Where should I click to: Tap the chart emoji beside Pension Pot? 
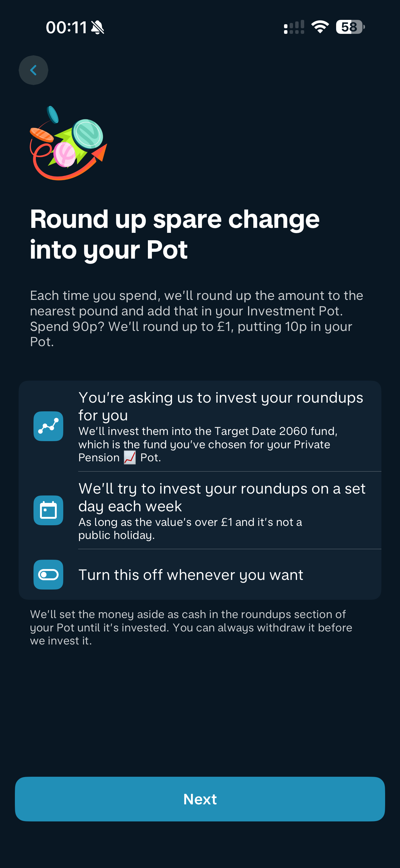(x=130, y=458)
